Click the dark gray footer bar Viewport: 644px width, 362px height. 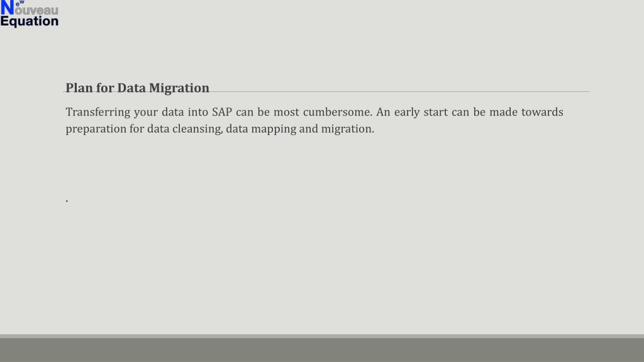click(322, 350)
